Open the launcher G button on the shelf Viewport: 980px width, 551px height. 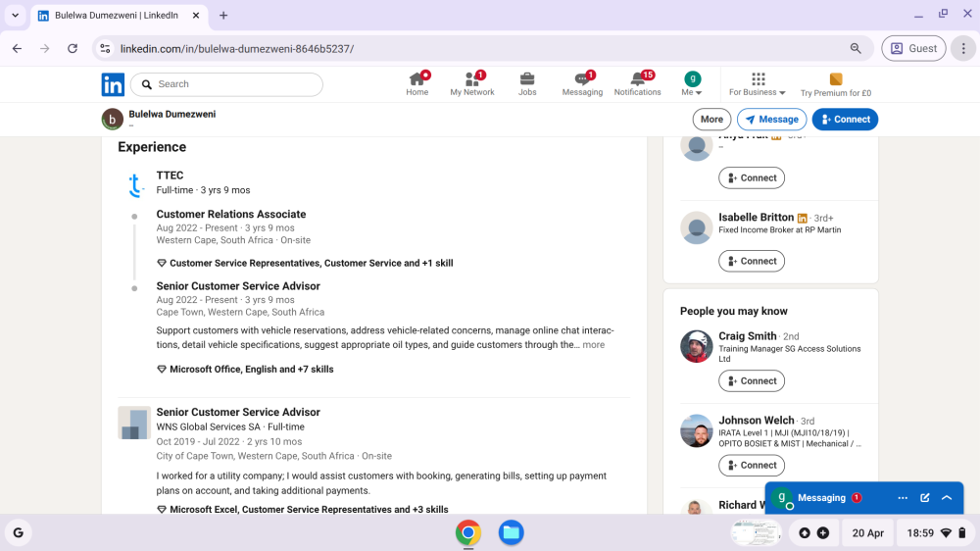(18, 533)
